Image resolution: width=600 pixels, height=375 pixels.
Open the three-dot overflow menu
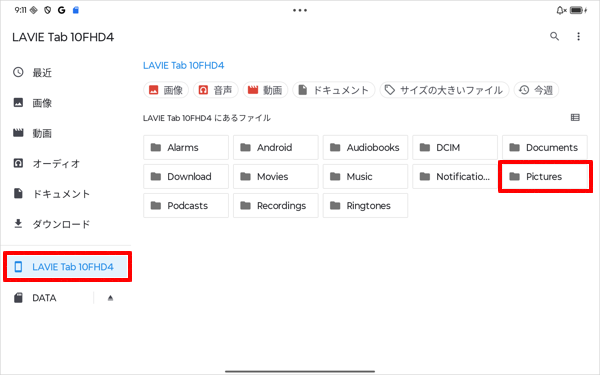(x=578, y=36)
